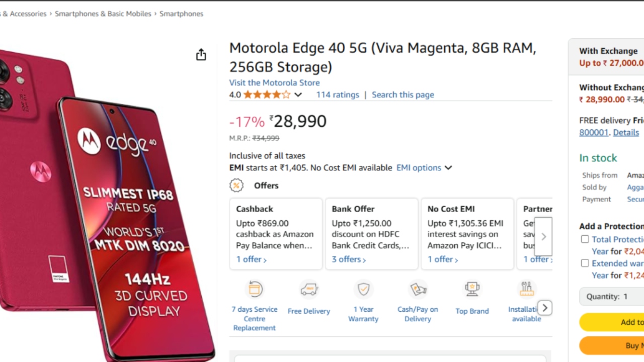The width and height of the screenshot is (644, 362).
Task: Click the Installation available icon
Action: [x=526, y=290]
